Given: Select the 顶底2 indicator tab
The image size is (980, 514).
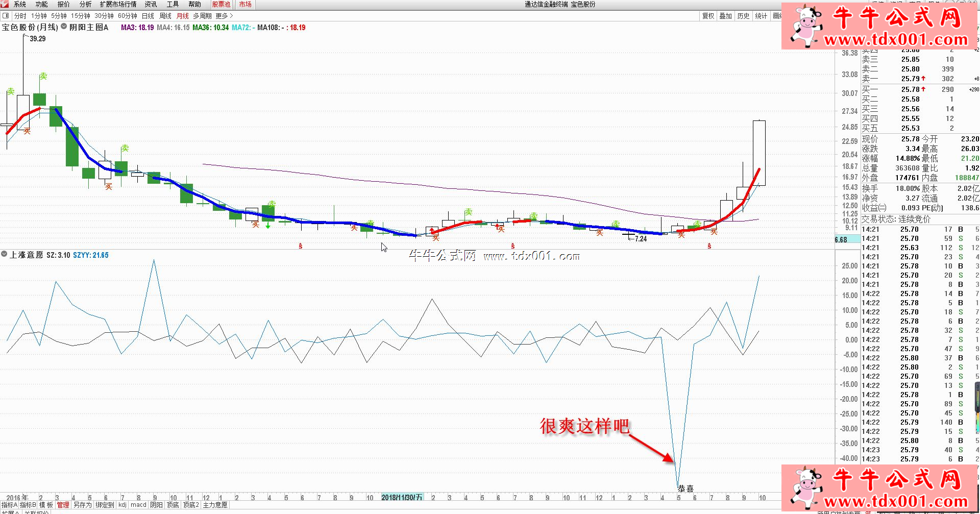Looking at the screenshot, I should [191, 505].
